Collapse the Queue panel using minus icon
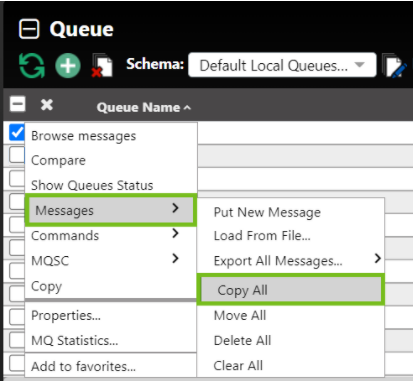The image size is (413, 381). click(x=29, y=29)
